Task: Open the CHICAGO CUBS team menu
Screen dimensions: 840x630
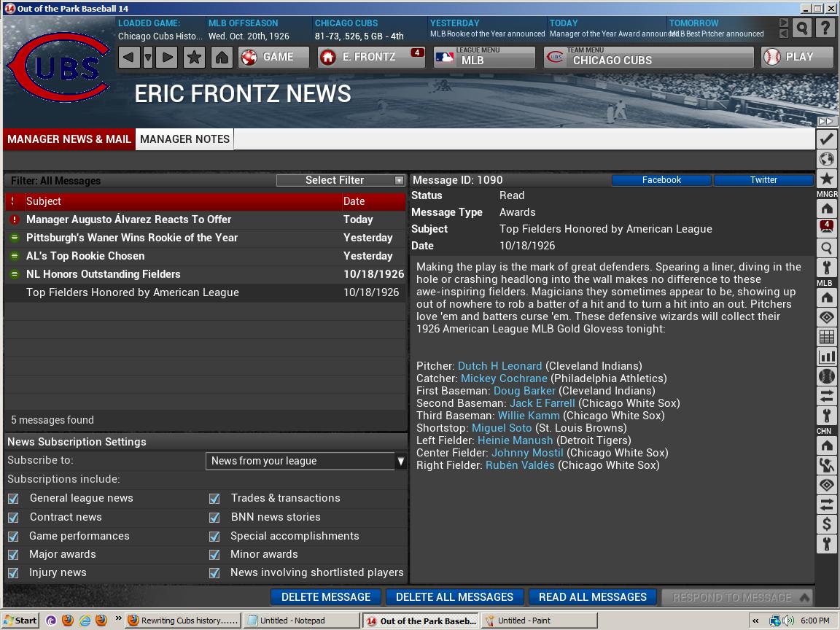Action: coord(649,57)
